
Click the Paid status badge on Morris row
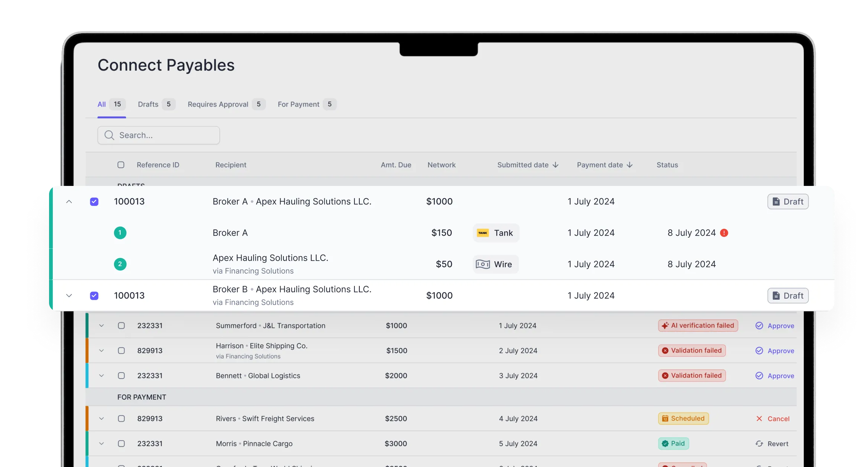(x=674, y=443)
